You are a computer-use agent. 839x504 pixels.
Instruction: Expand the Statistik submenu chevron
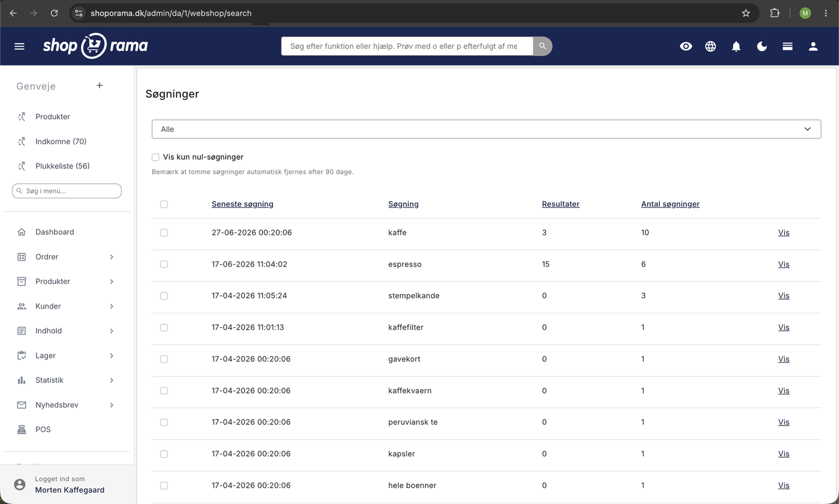(x=111, y=381)
